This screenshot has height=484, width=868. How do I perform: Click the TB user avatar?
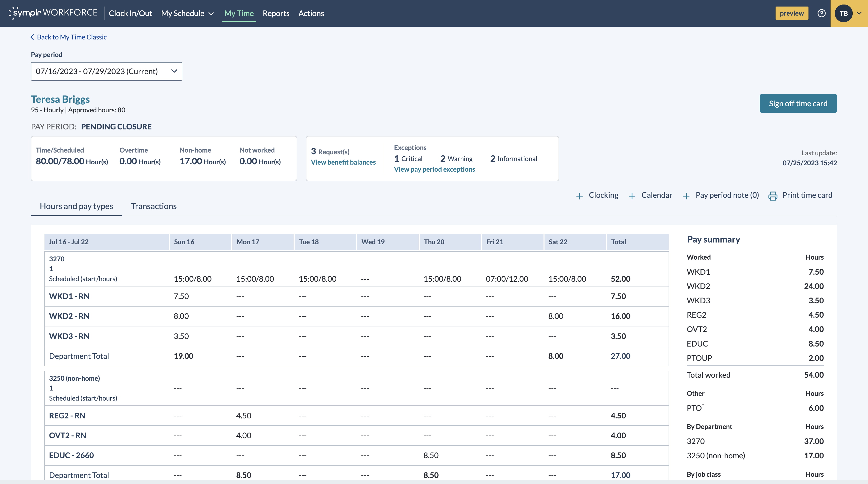tap(843, 13)
